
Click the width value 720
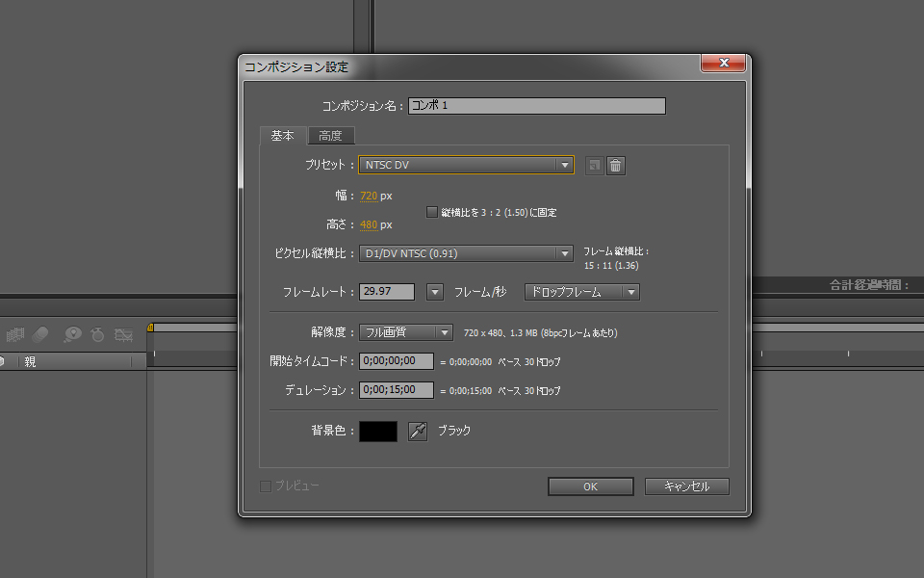pos(369,196)
